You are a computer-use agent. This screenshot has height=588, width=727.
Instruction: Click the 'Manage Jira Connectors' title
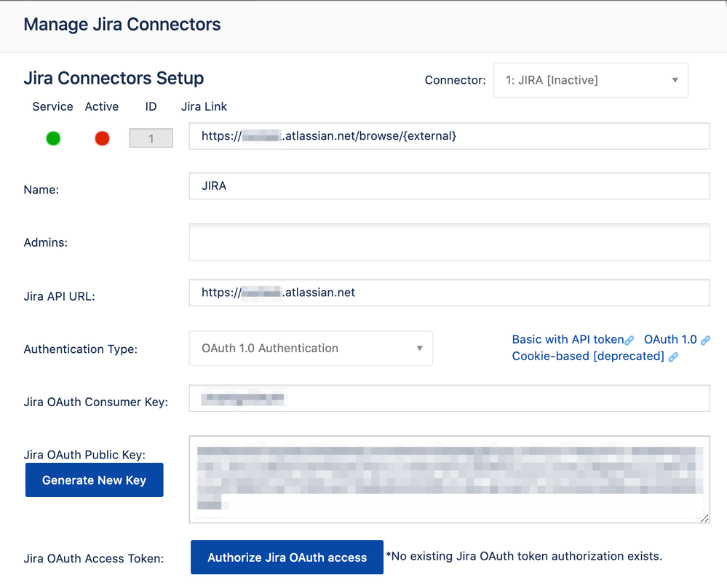(122, 24)
